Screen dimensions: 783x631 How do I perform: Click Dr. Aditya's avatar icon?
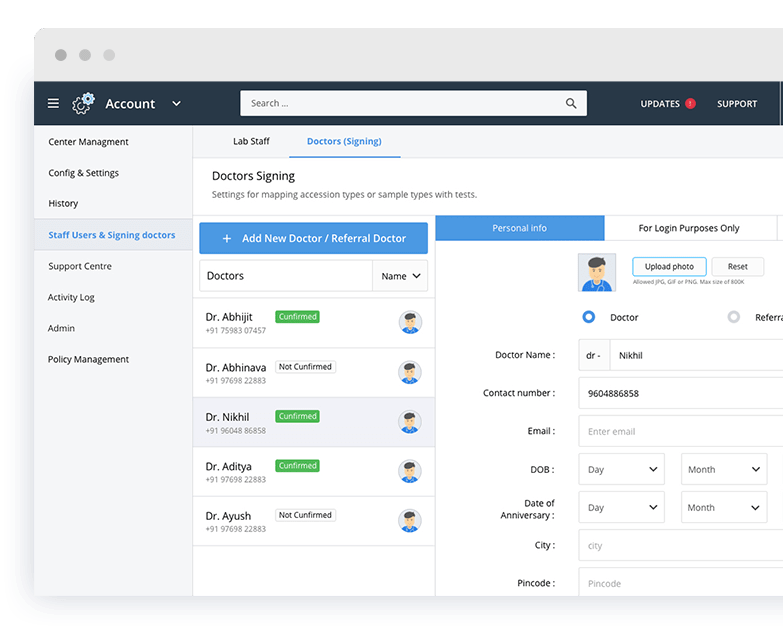pos(409,471)
